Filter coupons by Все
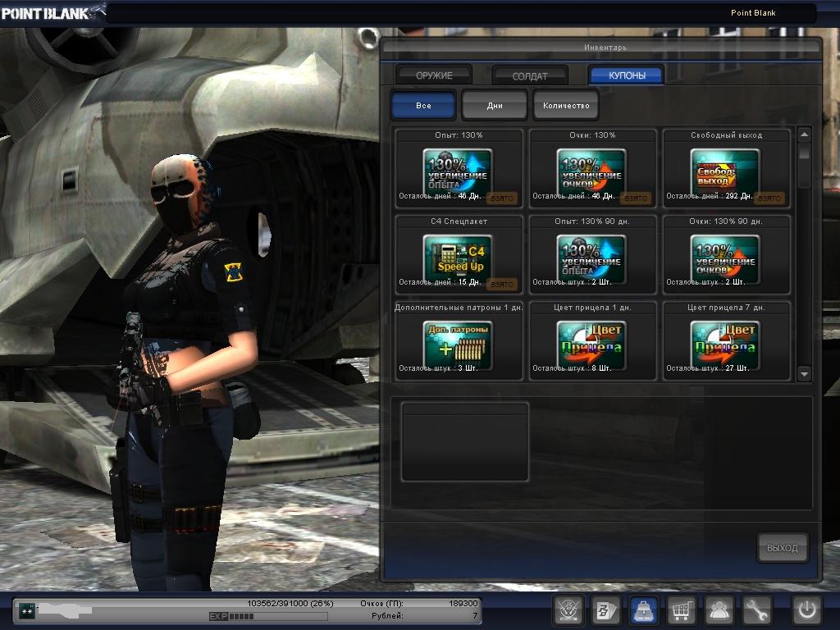 (x=423, y=106)
